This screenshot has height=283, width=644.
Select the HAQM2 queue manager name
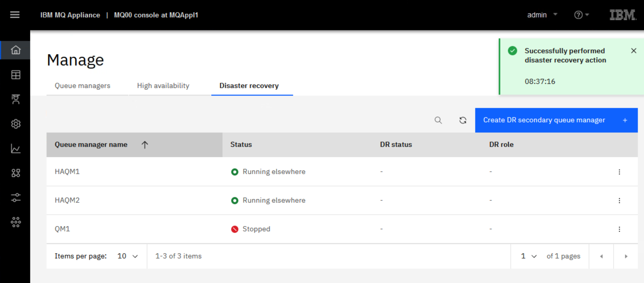(67, 200)
